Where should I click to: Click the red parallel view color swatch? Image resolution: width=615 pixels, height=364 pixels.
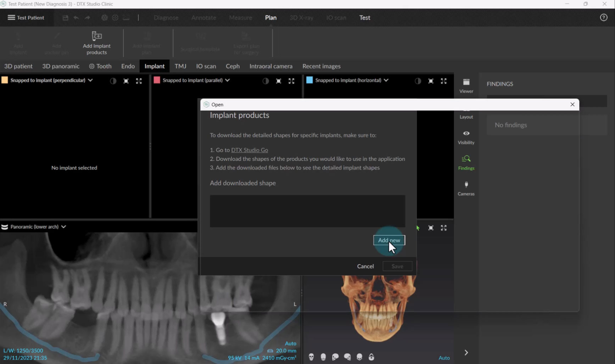(157, 80)
